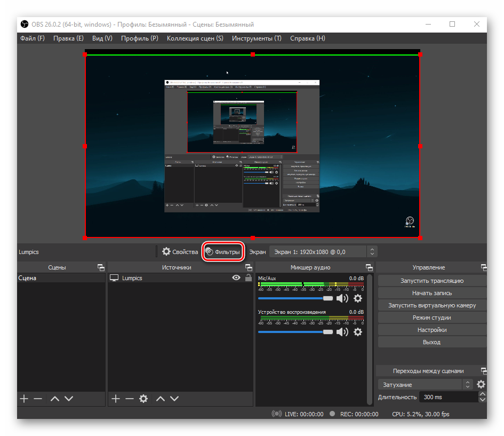Mute the Mic/Aux speaker icon
The width and height of the screenshot is (504, 436).
(x=342, y=298)
